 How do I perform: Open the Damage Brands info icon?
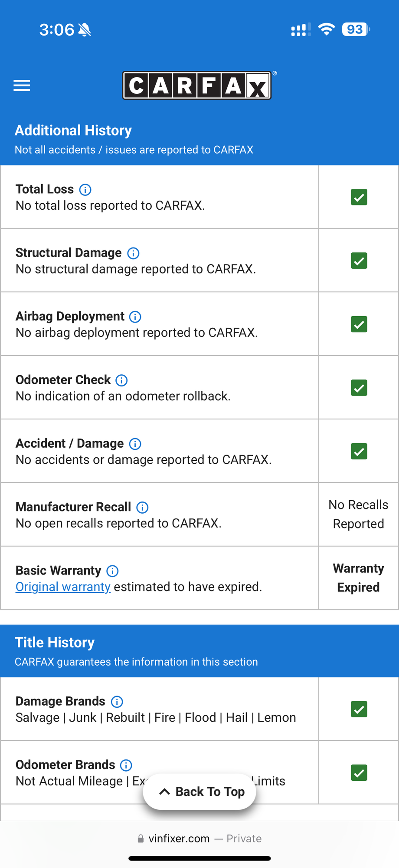coord(117,702)
